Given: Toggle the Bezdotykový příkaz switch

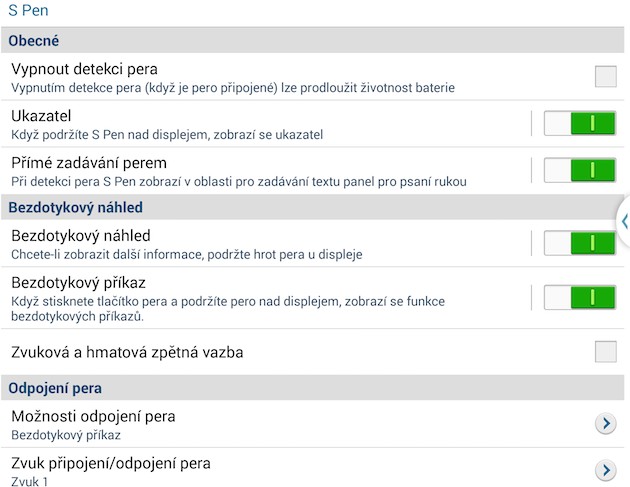Looking at the screenshot, I should (579, 297).
